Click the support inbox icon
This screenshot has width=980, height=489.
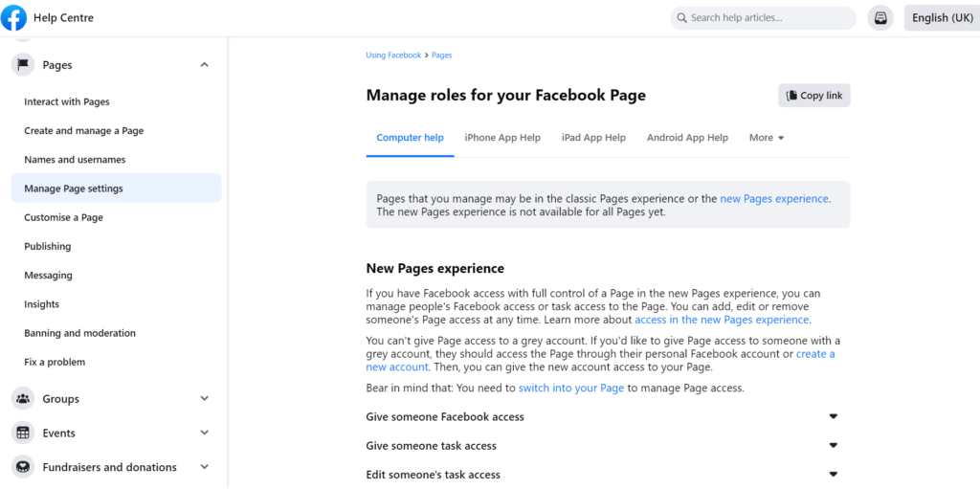pos(880,18)
